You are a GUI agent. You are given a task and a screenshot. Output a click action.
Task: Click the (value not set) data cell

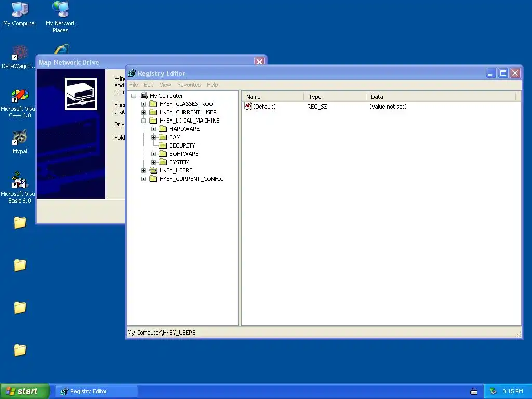point(388,107)
